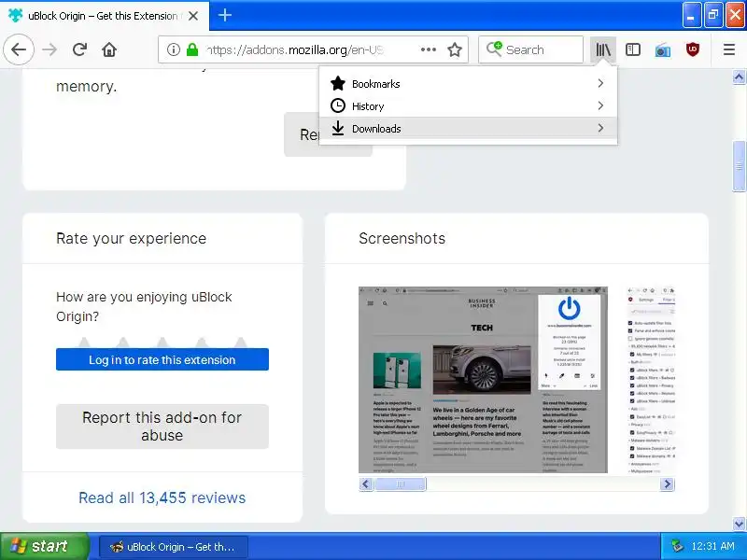This screenshot has width=747, height=560.
Task: Reload the current page
Action: click(79, 49)
